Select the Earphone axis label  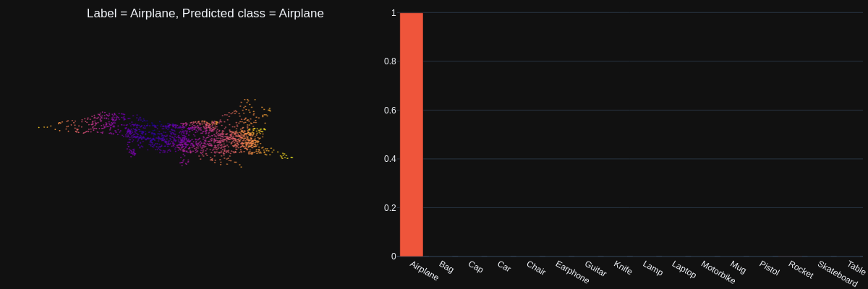coord(572,272)
